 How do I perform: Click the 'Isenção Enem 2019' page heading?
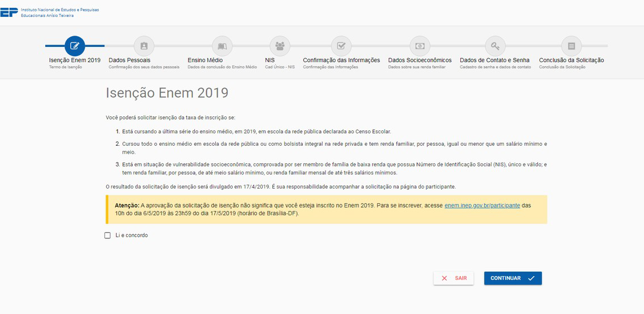tap(167, 93)
